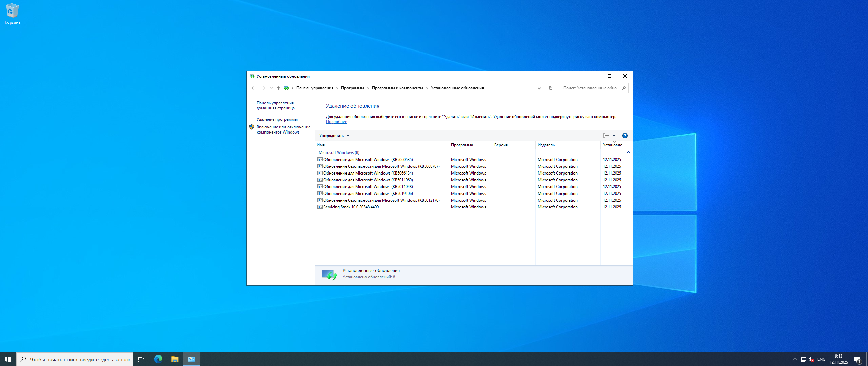Click the Back navigation arrow

tap(253, 88)
